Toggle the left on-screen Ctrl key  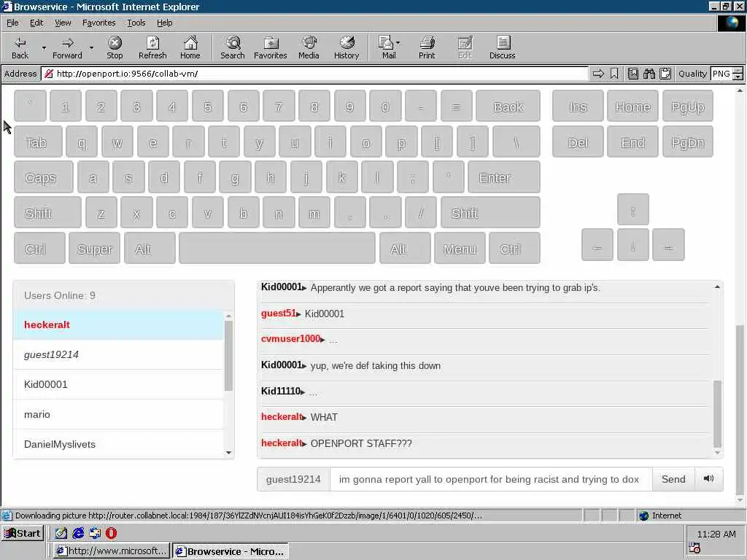pyautogui.click(x=39, y=248)
